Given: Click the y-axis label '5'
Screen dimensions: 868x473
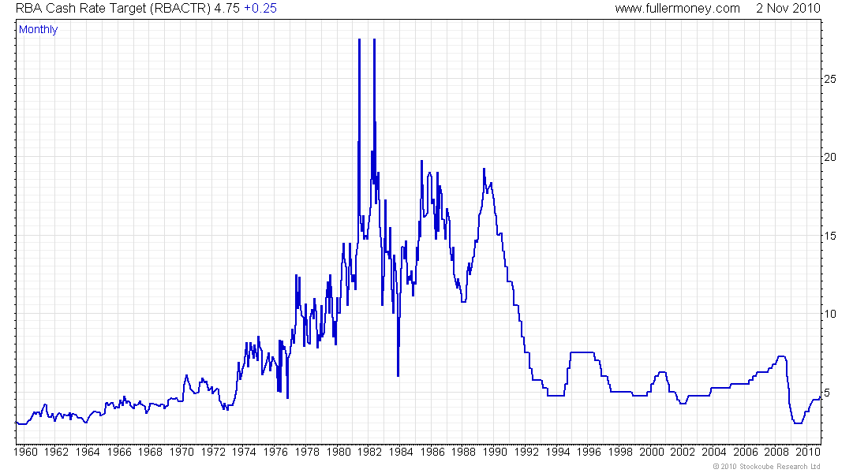Looking at the screenshot, I should [827, 393].
